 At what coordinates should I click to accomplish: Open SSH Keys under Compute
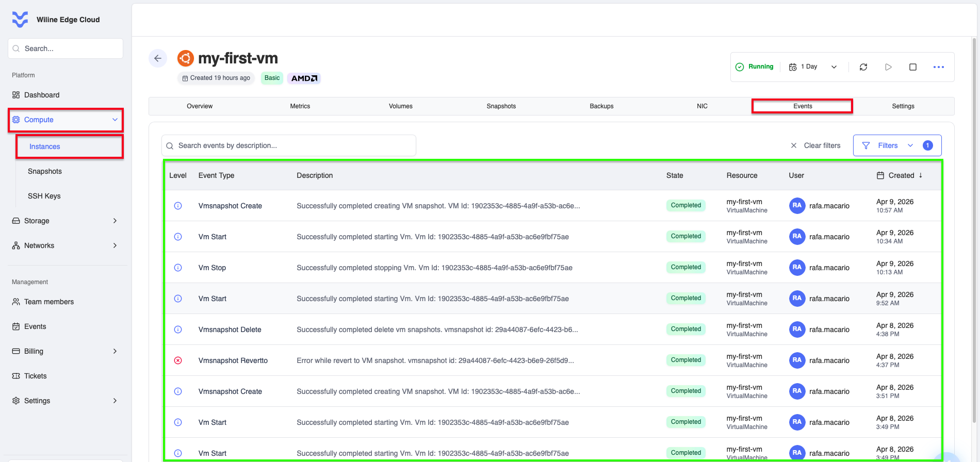(44, 196)
